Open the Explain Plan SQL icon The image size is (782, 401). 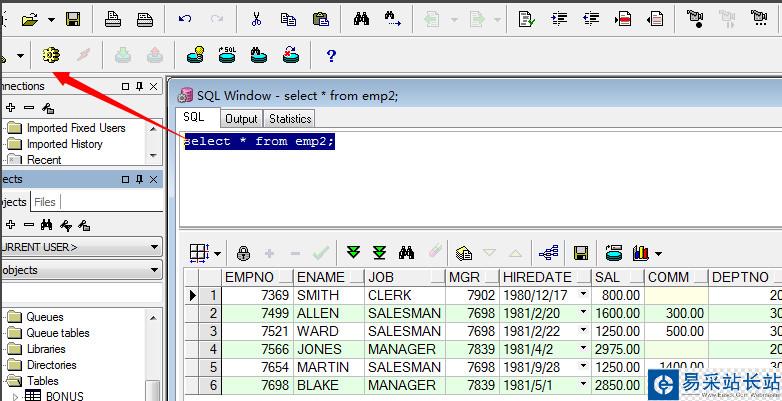227,55
